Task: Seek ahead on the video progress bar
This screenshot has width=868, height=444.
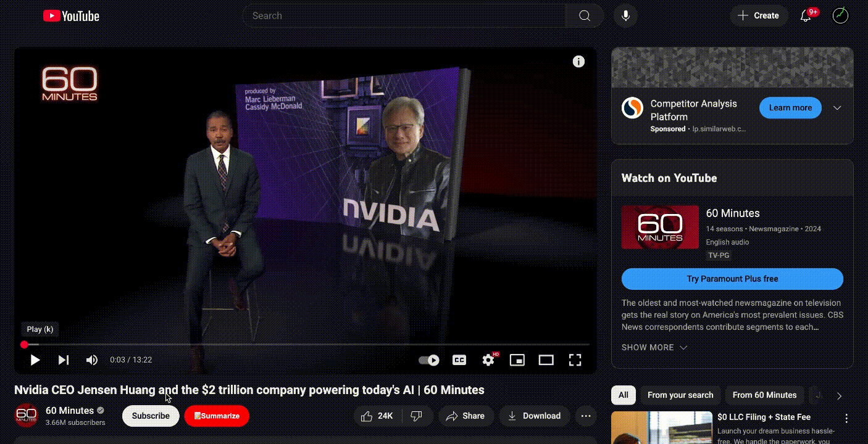Action: click(x=309, y=343)
